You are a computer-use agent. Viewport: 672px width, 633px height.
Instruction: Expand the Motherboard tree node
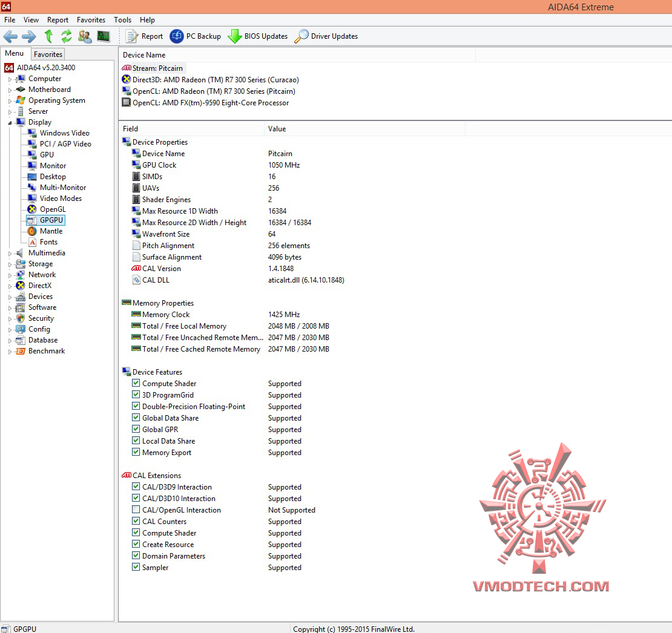tap(10, 90)
